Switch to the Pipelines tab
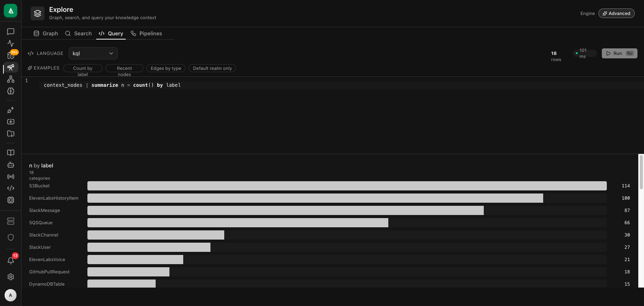Screen dimensions: 644x306 click(146, 33)
